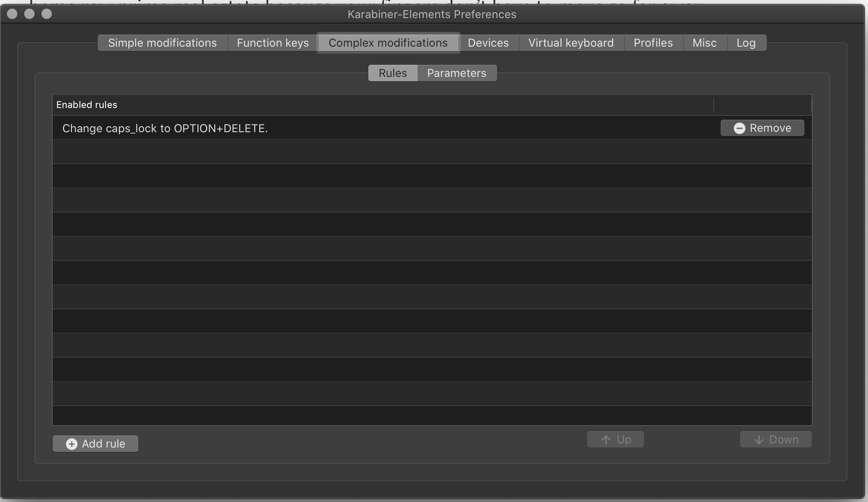Remove the caps_lock to OPTION+DELETE rule
The height and width of the screenshot is (502, 868).
[763, 128]
